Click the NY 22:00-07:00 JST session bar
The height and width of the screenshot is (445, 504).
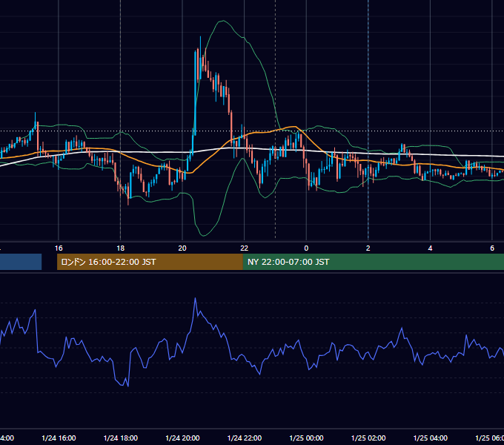coord(373,262)
